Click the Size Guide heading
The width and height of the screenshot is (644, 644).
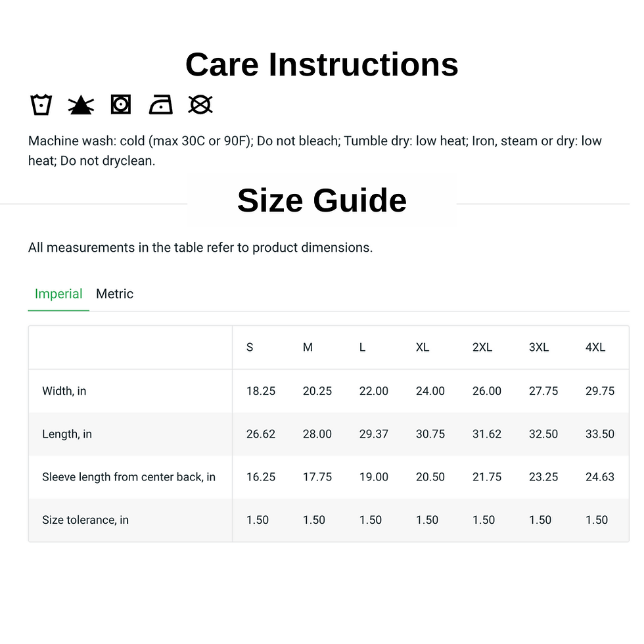(x=322, y=200)
